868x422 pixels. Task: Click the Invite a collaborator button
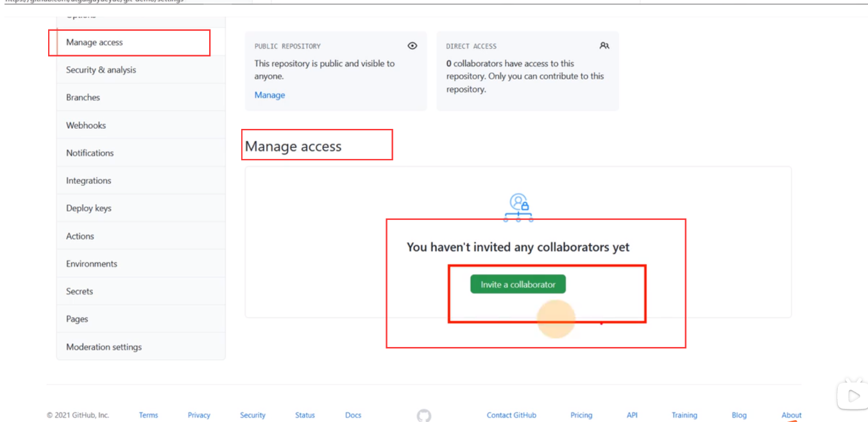click(x=518, y=284)
